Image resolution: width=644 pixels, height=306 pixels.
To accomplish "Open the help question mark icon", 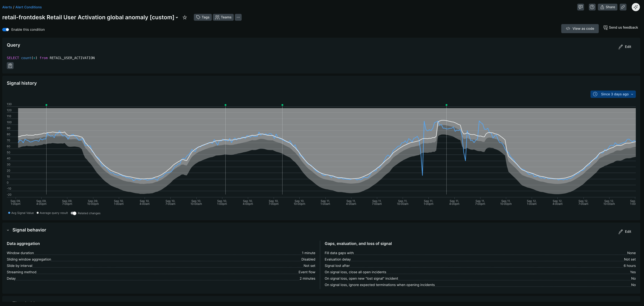I will click(592, 7).
